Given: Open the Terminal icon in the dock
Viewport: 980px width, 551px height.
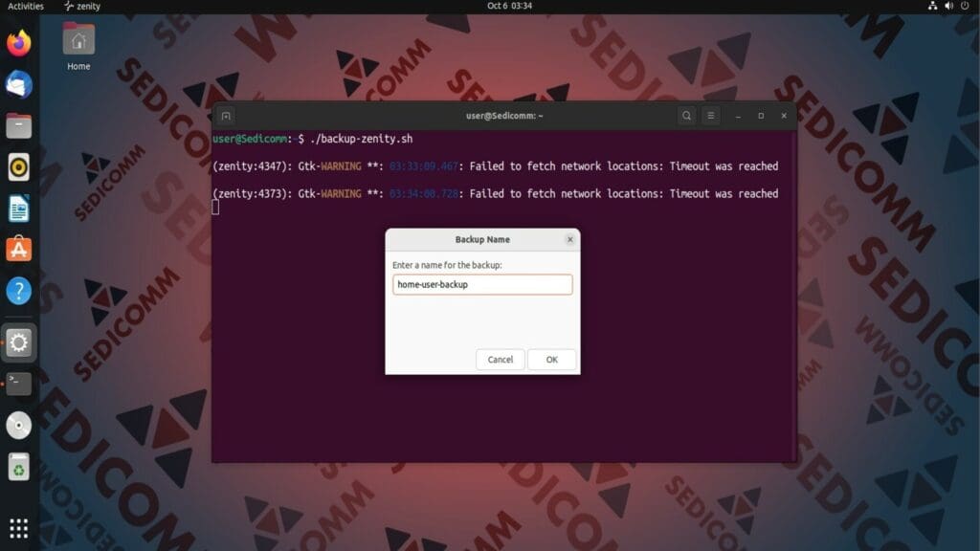Looking at the screenshot, I should pyautogui.click(x=18, y=384).
